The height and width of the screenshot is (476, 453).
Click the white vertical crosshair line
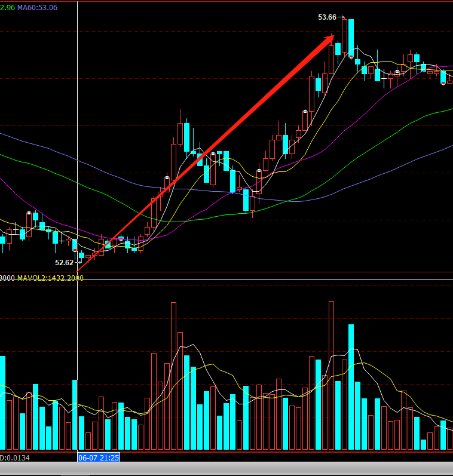[x=78, y=149]
